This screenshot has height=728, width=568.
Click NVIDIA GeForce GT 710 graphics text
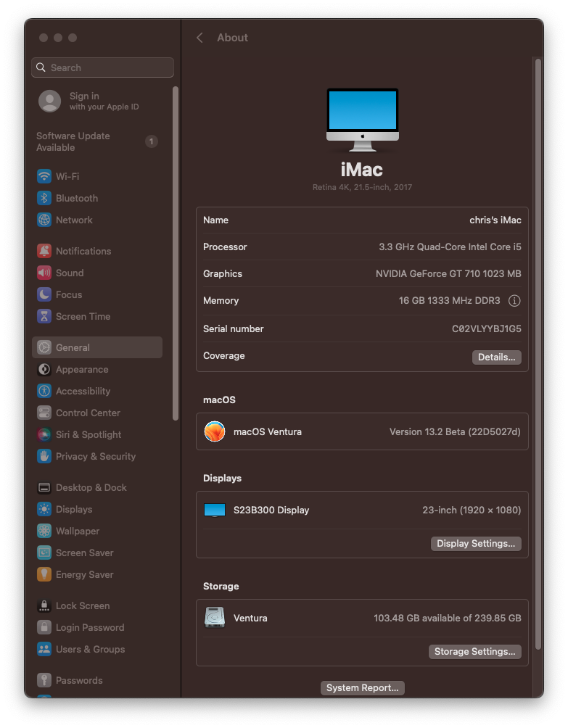(448, 274)
